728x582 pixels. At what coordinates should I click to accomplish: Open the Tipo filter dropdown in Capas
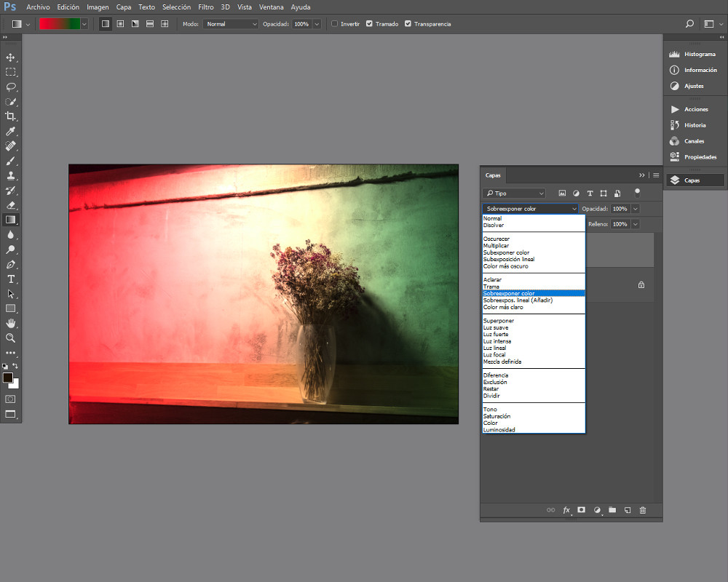(513, 192)
